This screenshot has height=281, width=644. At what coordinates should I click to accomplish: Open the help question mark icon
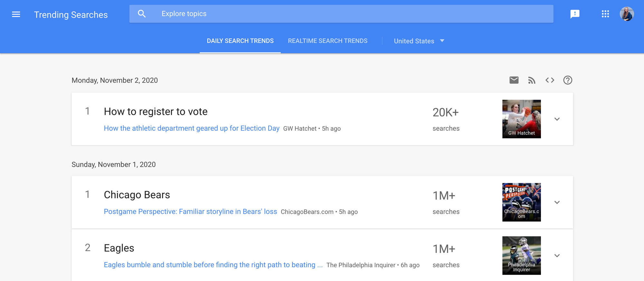tap(568, 80)
